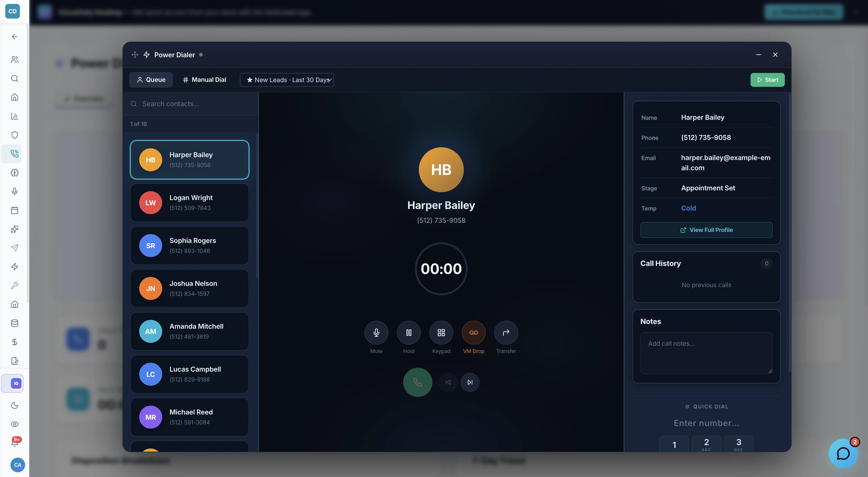Switch to the Queue tab
The height and width of the screenshot is (477, 868).
(151, 80)
